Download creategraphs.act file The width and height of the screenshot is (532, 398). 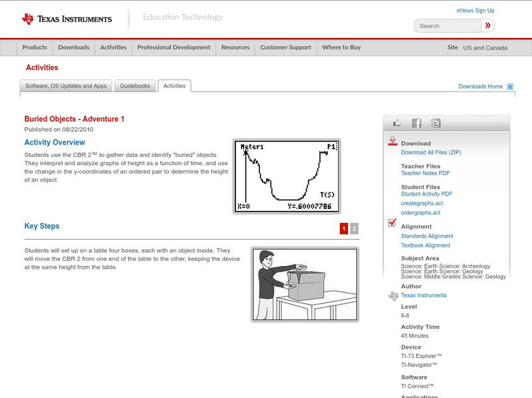[x=422, y=204]
